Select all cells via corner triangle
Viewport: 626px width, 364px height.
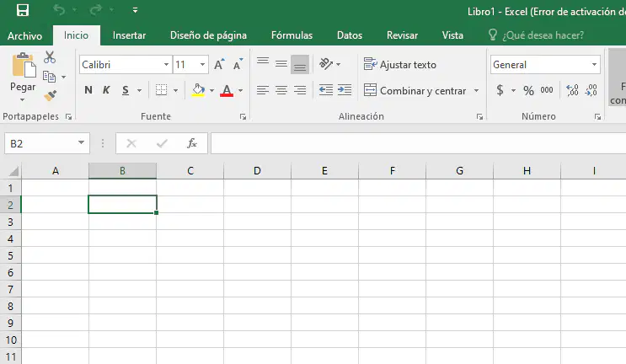click(x=13, y=172)
